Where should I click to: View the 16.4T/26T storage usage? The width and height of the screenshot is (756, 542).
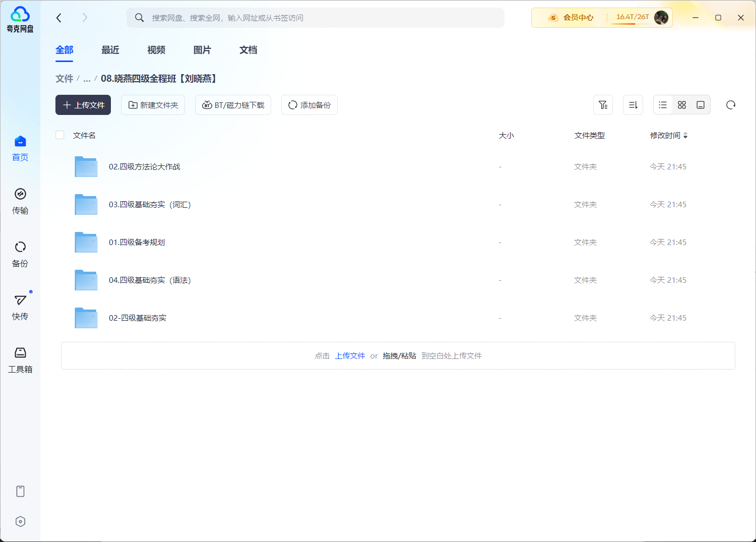tap(633, 17)
